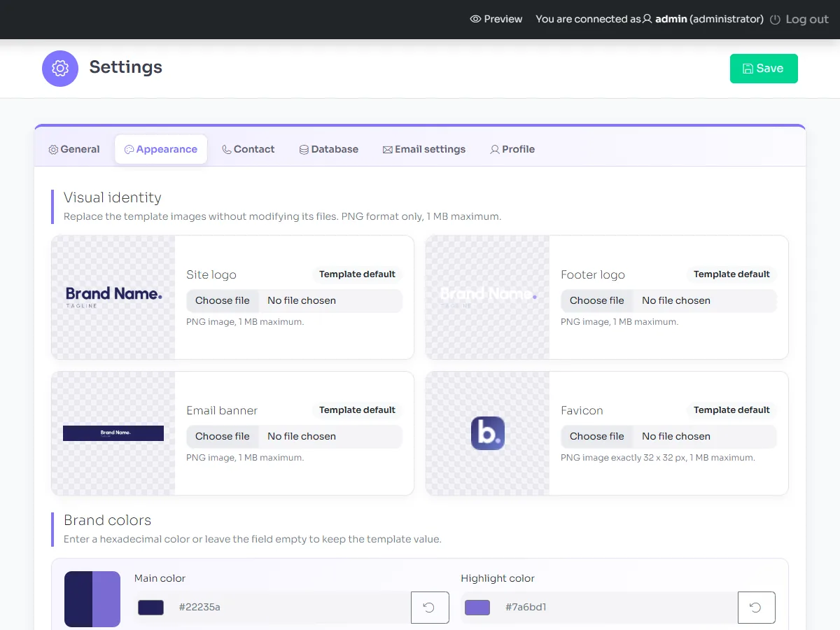This screenshot has width=840, height=630.
Task: Reset the Main color value
Action: (x=429, y=608)
